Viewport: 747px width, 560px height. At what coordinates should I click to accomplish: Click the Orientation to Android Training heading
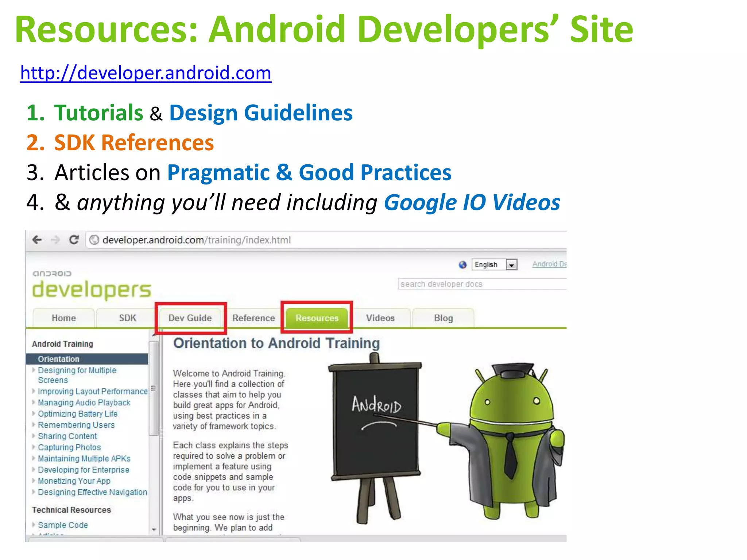pyautogui.click(x=276, y=343)
